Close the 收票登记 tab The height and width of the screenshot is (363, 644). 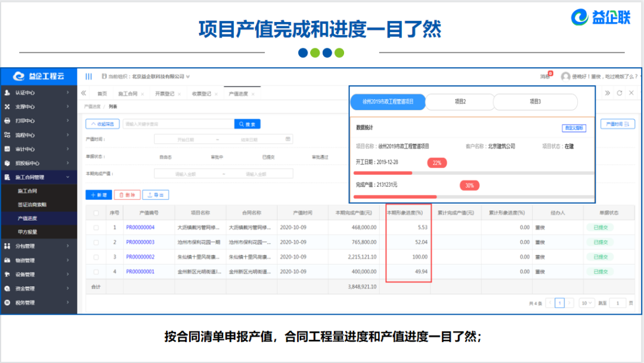tap(216, 94)
